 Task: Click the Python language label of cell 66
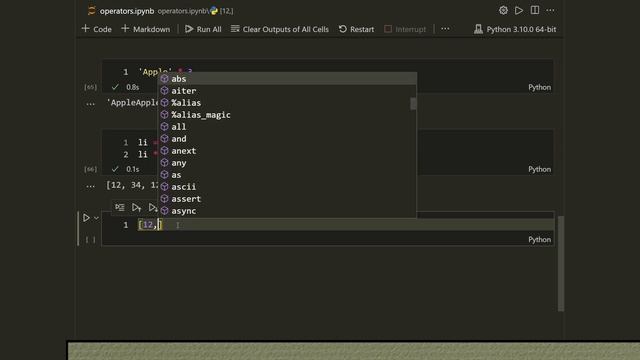(539, 169)
